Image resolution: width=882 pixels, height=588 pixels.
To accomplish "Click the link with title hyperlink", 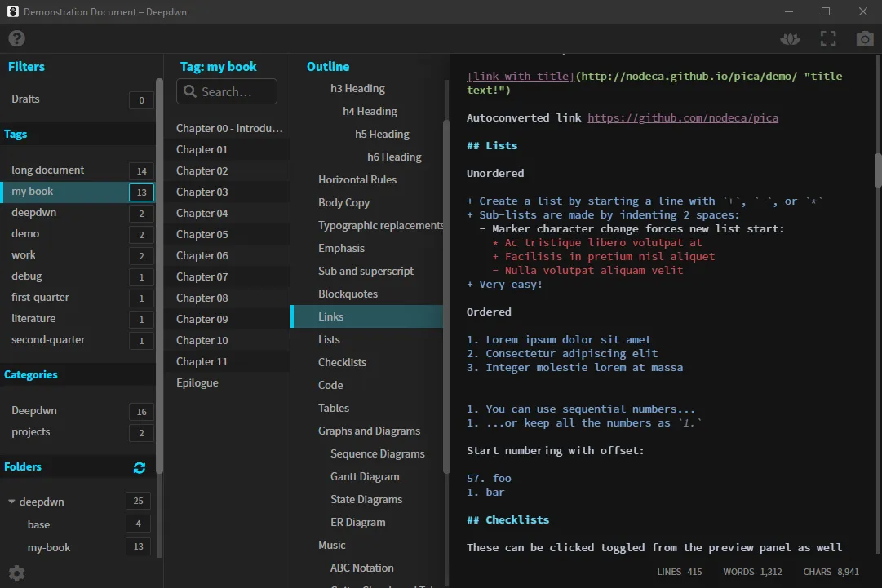I will coord(519,75).
